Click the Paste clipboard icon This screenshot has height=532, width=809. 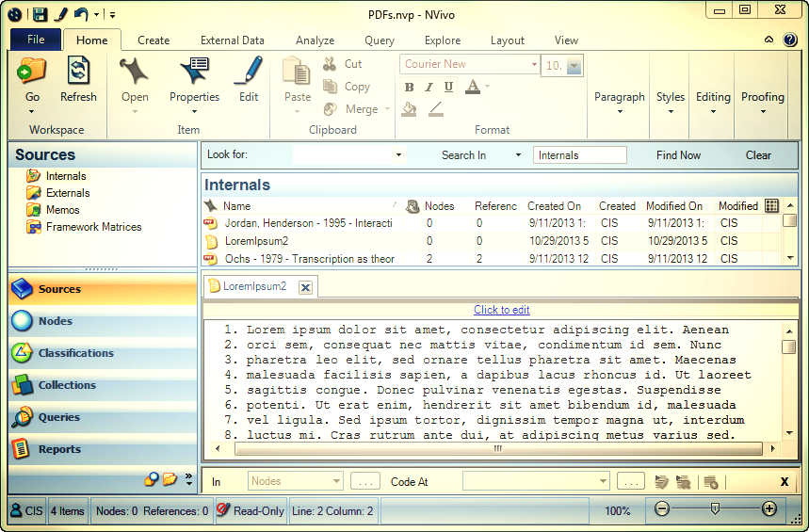click(297, 71)
